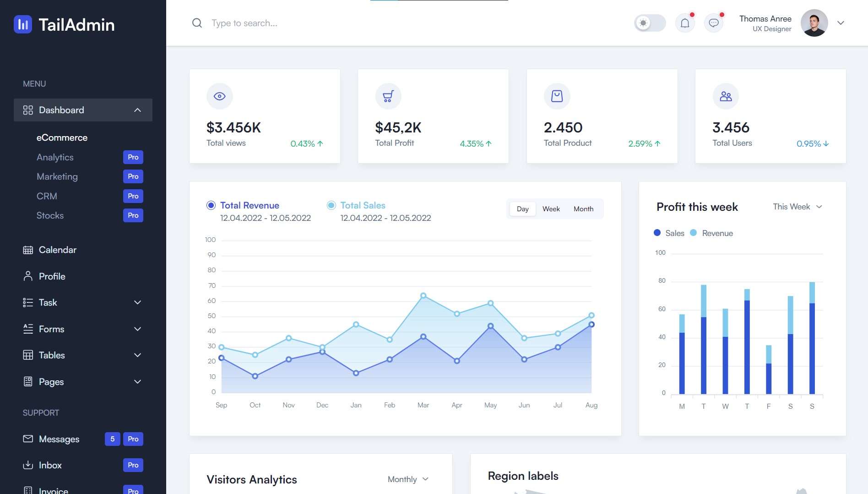Click the search magnifier icon
868x494 pixels.
click(x=197, y=23)
